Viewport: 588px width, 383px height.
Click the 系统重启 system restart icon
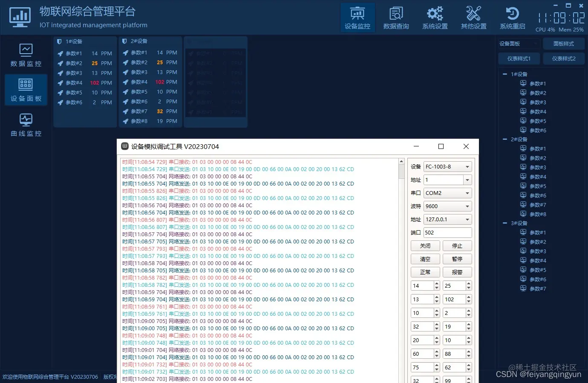tap(512, 17)
